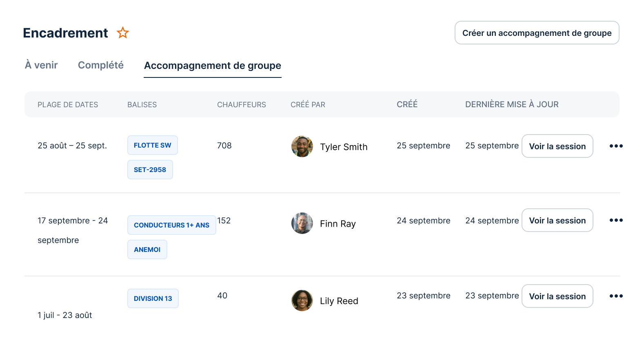Click Lily Reed's avatar
The width and height of the screenshot is (644, 362).
tap(302, 300)
